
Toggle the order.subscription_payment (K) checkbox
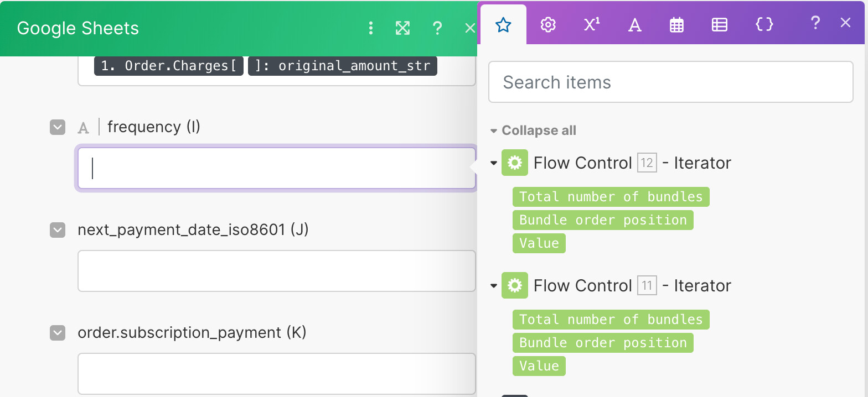58,333
